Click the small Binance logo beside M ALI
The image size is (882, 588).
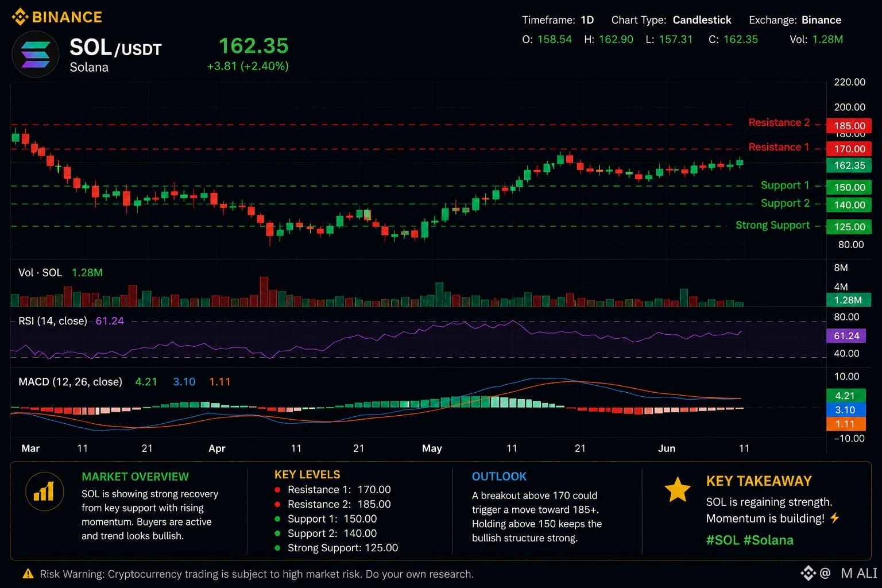pyautogui.click(x=808, y=572)
